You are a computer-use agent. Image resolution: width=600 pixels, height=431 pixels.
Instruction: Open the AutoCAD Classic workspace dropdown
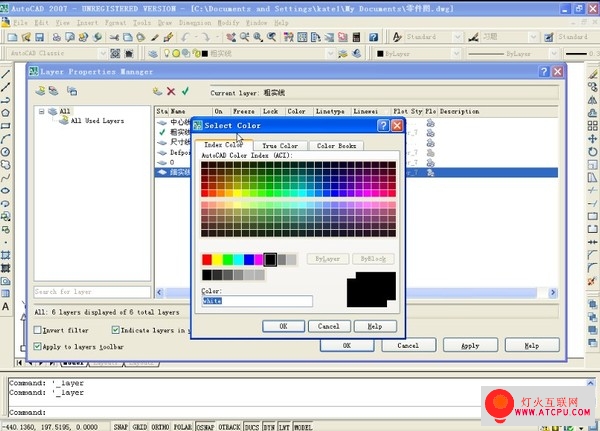coord(103,54)
